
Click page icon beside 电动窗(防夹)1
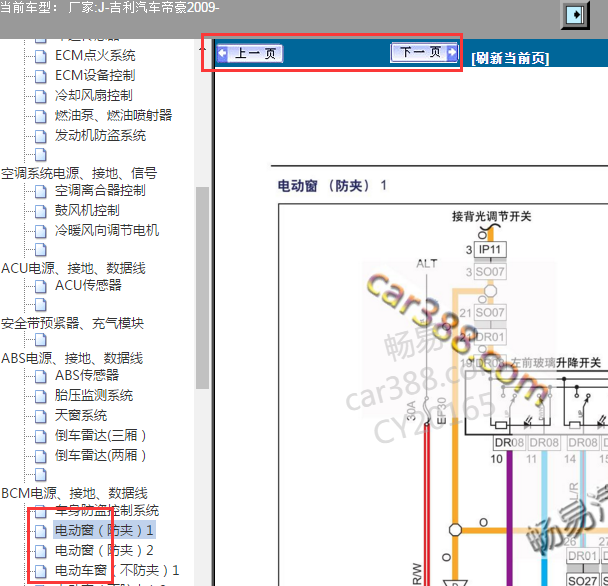[40, 531]
